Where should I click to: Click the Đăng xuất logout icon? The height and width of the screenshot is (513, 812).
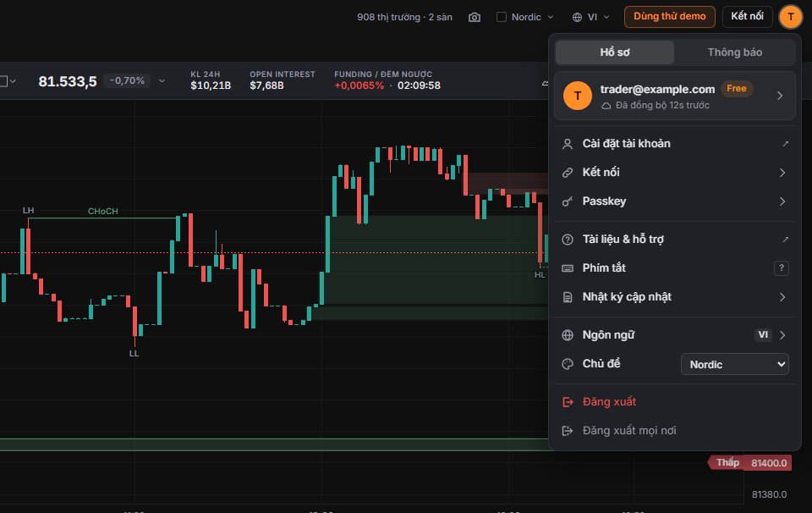coord(568,401)
